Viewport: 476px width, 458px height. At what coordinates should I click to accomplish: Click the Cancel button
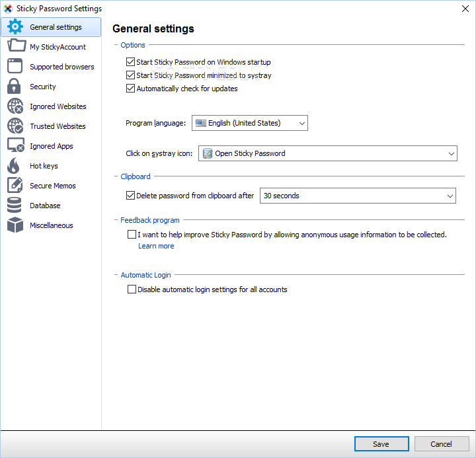coord(442,443)
